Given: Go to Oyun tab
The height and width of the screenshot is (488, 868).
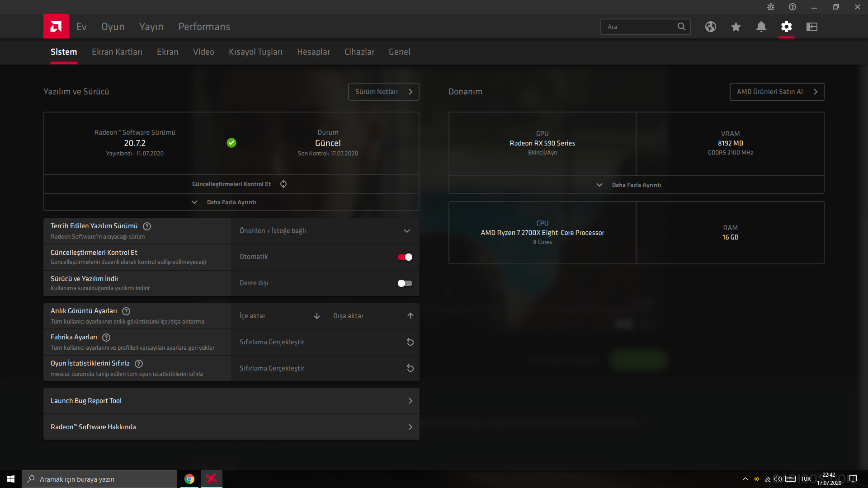Looking at the screenshot, I should 113,27.
